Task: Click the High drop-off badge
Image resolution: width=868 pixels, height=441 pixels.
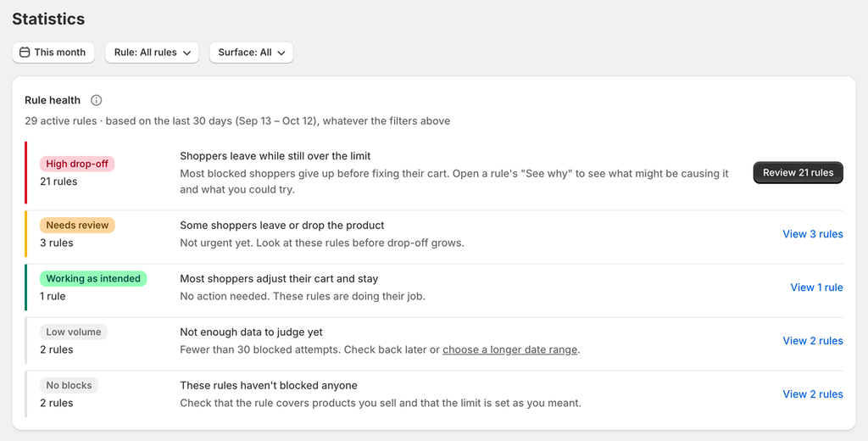Action: 77,164
